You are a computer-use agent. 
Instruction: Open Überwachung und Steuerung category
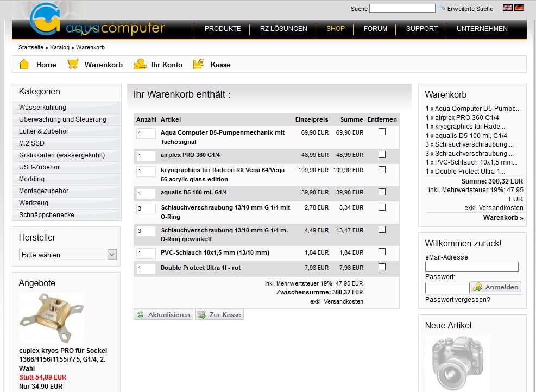point(67,119)
